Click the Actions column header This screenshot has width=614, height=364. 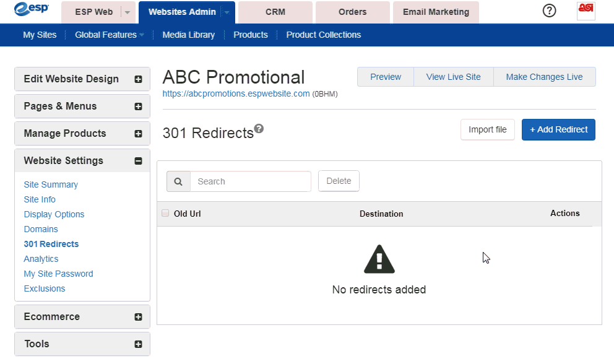pyautogui.click(x=564, y=213)
